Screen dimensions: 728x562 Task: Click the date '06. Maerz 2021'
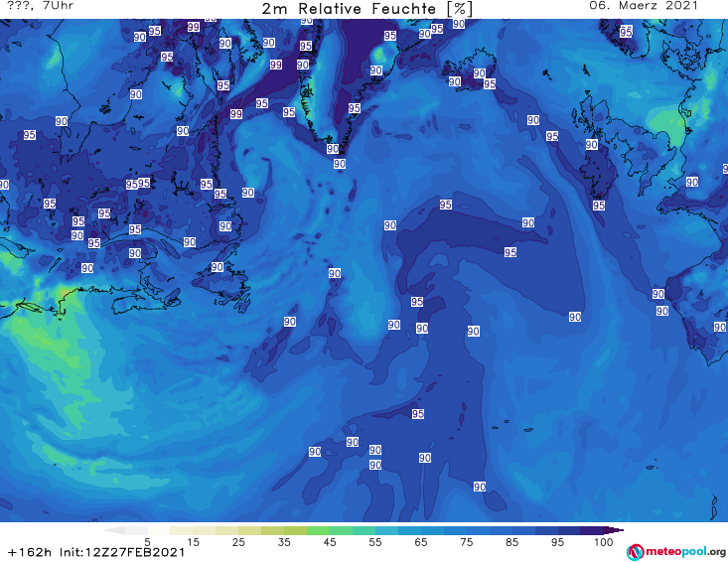tap(644, 6)
